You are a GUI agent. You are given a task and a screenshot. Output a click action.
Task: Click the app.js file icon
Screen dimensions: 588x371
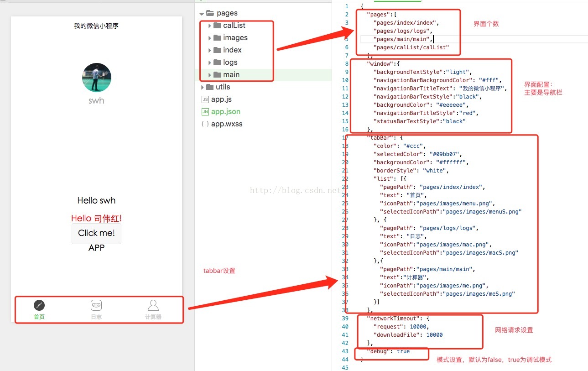coord(205,99)
